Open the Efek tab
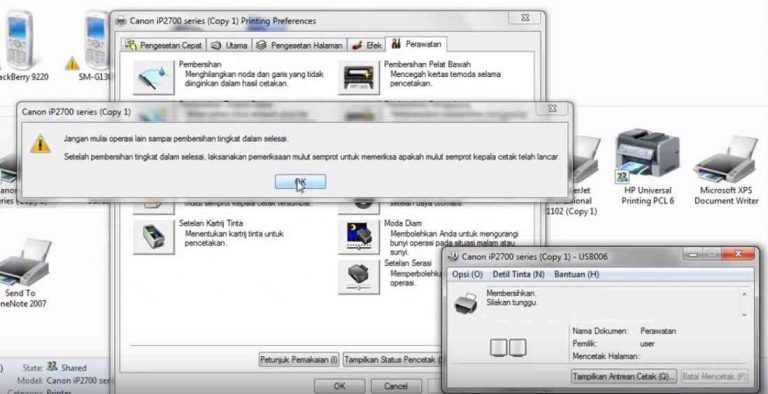 tap(367, 45)
